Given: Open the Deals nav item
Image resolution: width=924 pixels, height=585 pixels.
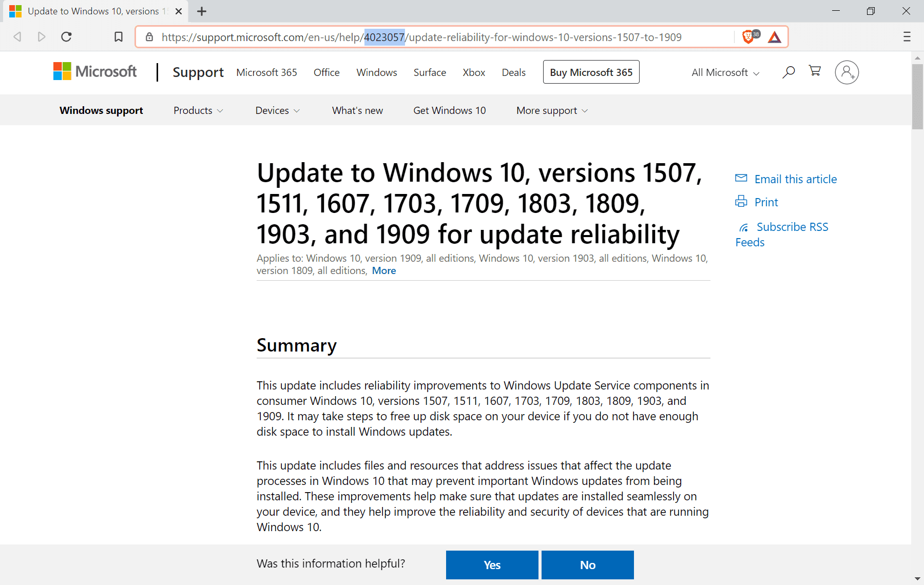Looking at the screenshot, I should coord(513,72).
